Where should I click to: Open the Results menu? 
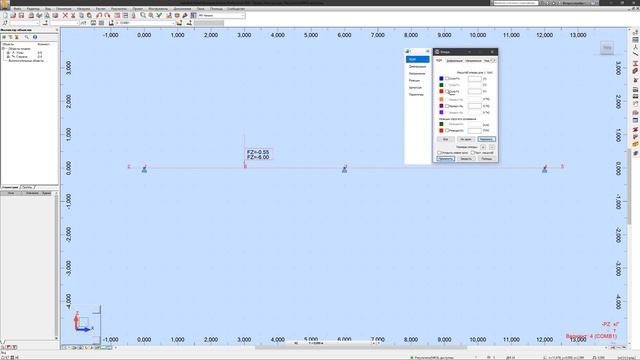[119, 9]
